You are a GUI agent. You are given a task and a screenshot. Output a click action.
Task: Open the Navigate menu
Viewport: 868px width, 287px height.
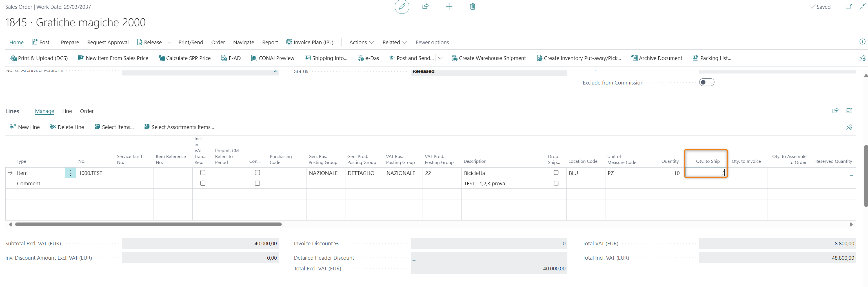(243, 42)
